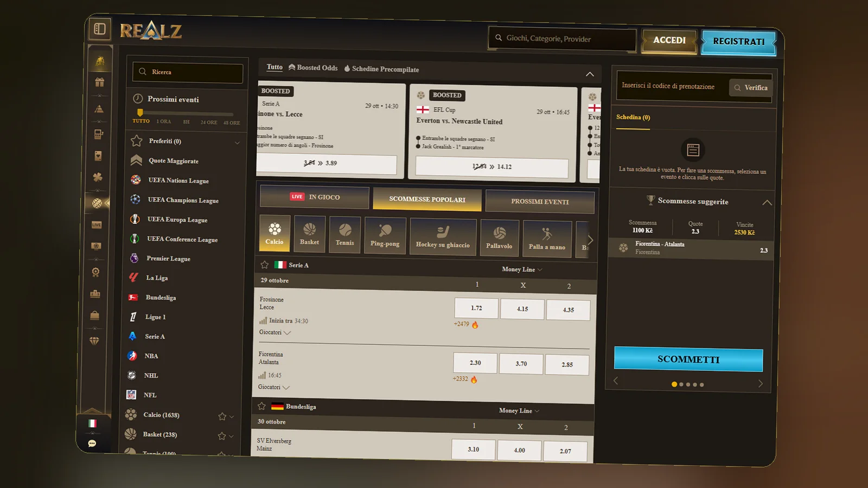
Task: Switch to PROSSIMI EVENTI tab
Action: (540, 202)
